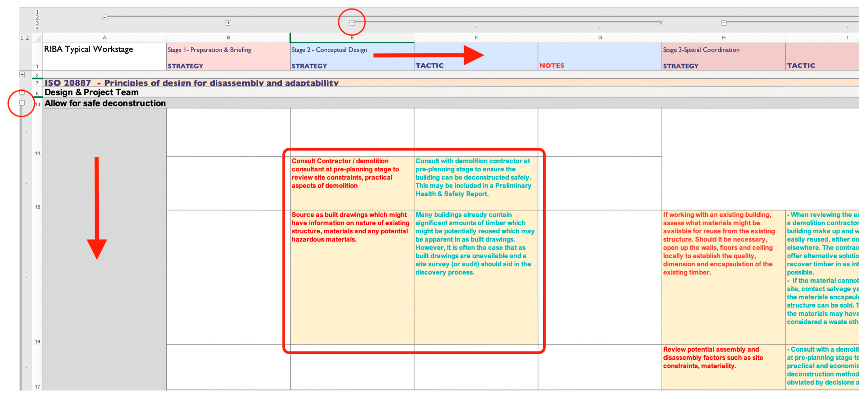Show column outline level 3

tap(37, 23)
